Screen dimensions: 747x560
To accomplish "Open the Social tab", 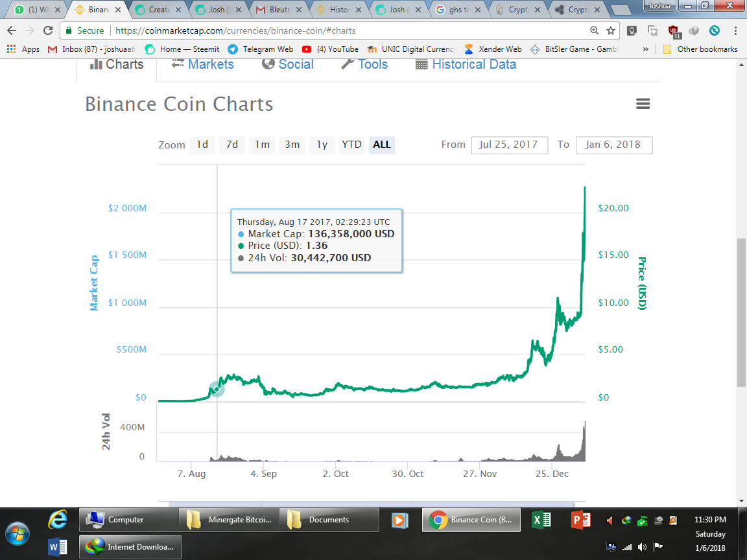I will [x=287, y=64].
